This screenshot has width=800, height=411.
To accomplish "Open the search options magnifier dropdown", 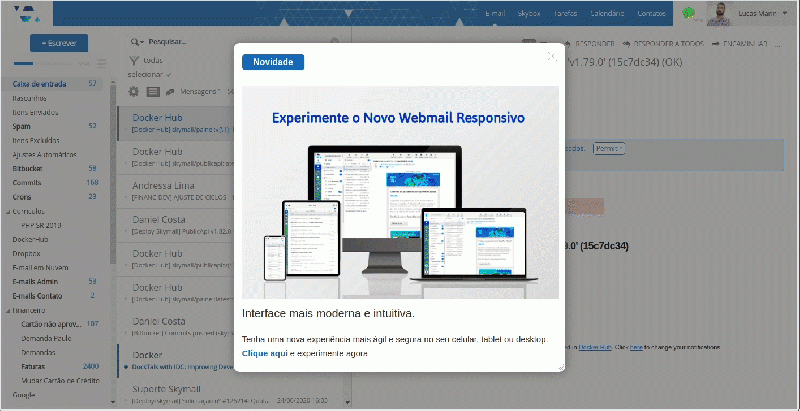I will point(137,42).
